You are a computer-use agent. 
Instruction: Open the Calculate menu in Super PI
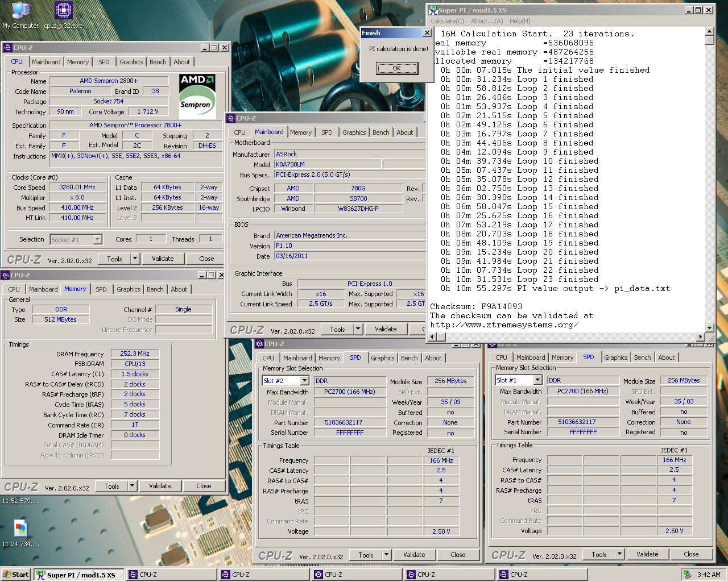448,21
